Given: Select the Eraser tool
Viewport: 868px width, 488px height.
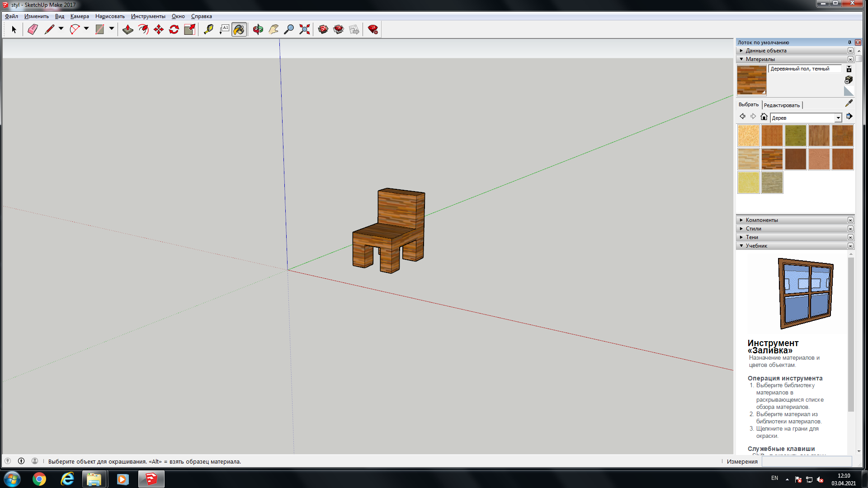Looking at the screenshot, I should (x=33, y=29).
